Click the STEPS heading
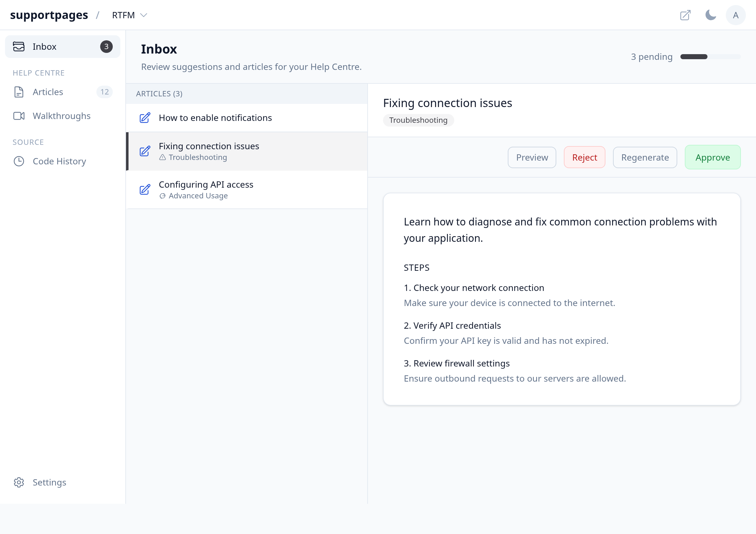The height and width of the screenshot is (534, 756). click(x=416, y=268)
